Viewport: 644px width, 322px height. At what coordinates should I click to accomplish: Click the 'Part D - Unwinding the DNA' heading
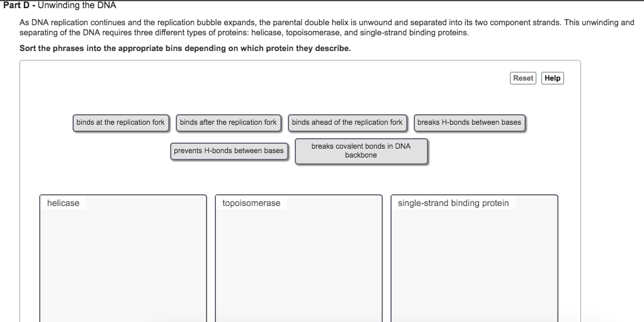60,5
